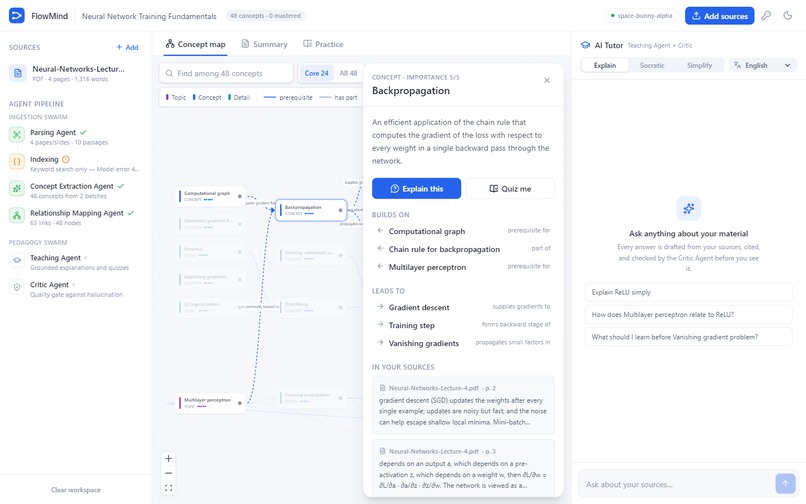Choose the Explain ReLU simply suggestion
The image size is (806, 504).
[688, 292]
